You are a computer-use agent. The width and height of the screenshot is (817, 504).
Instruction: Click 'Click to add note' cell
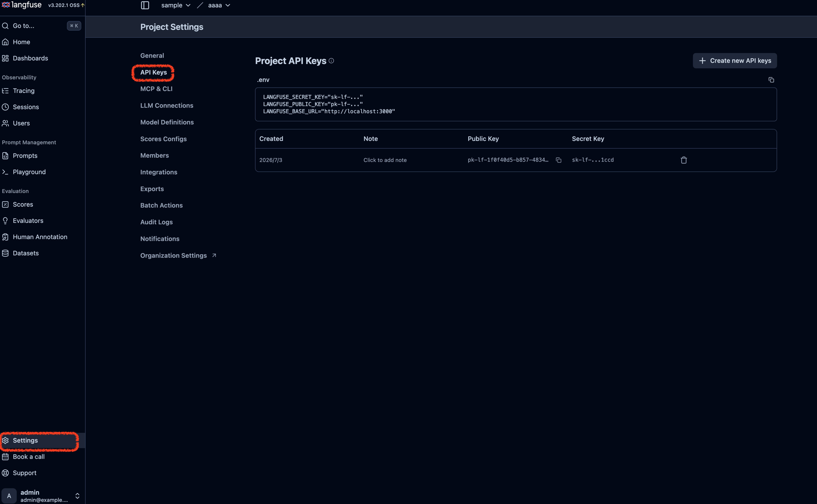385,160
